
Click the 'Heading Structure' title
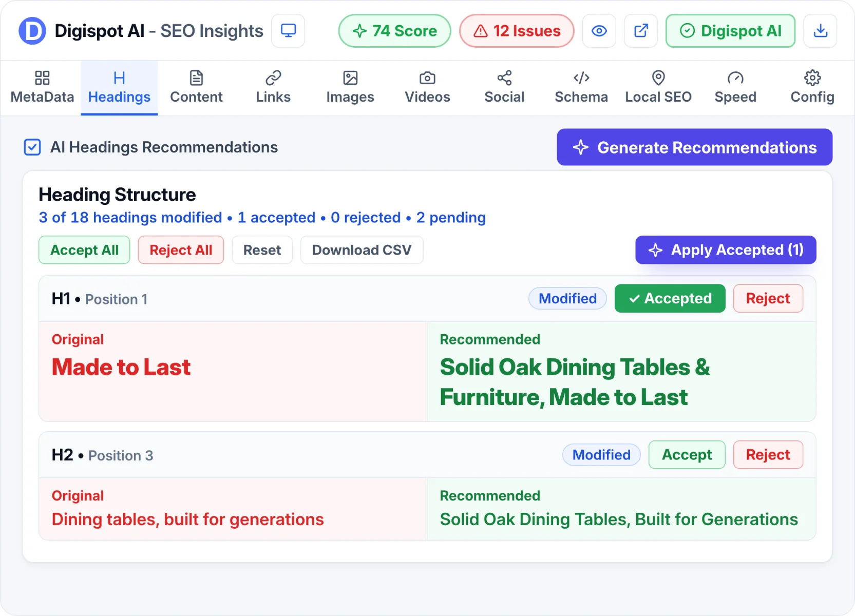point(117,195)
